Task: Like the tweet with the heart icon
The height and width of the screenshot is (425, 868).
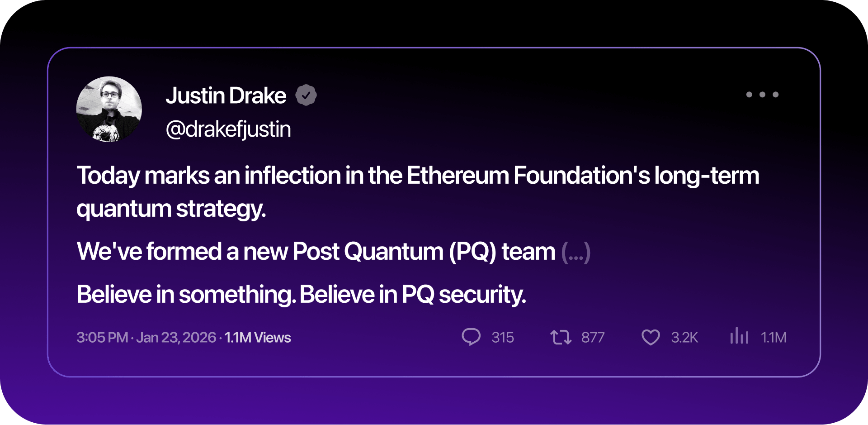Action: (651, 337)
